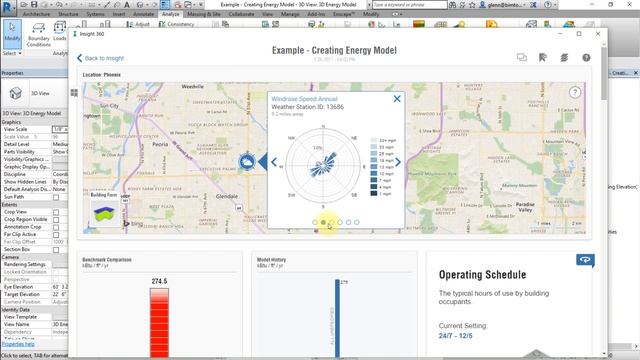Click the keyword search field in title bar
Image resolution: width=640 pixels, height=360 pixels.
tap(409, 5)
